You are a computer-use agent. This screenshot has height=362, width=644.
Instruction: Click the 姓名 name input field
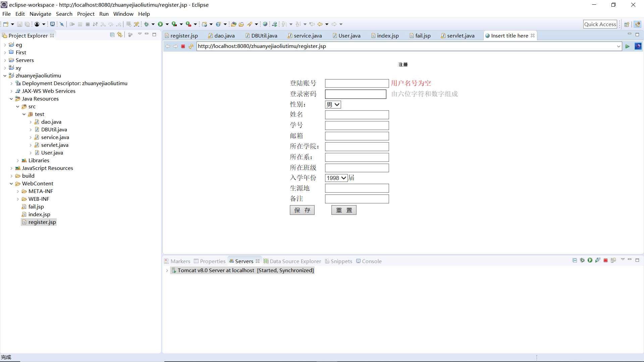(357, 115)
